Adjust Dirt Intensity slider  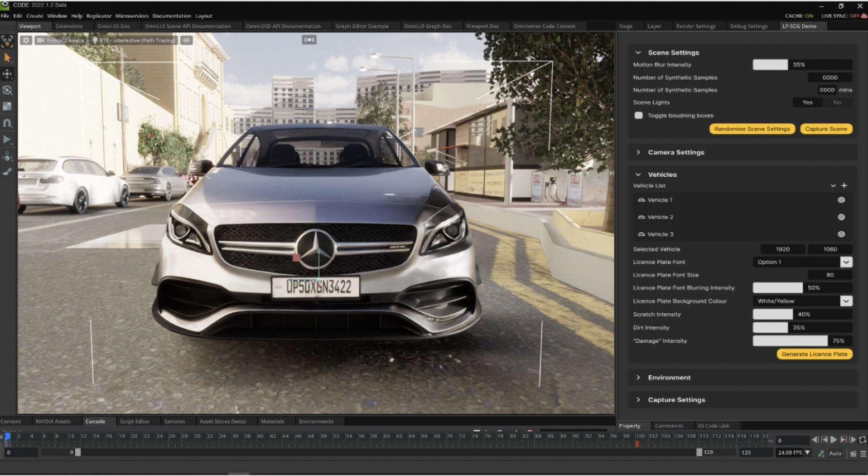[802, 328]
